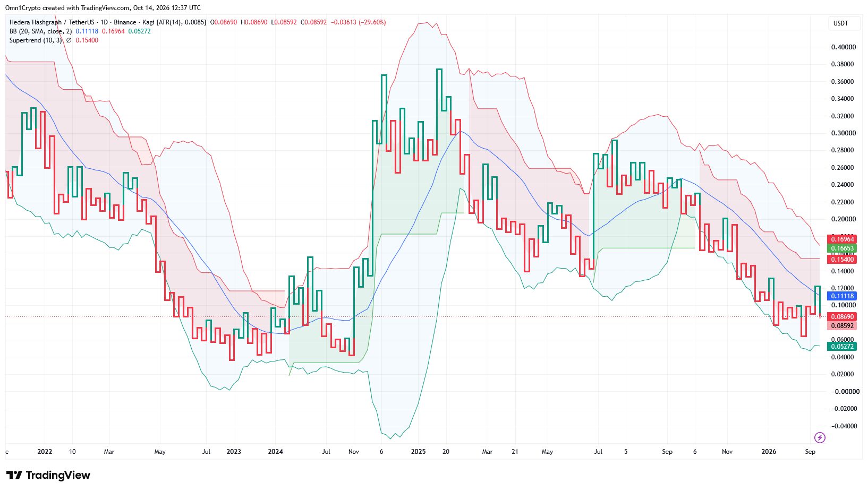Click the purple lightning bolt icon
The height and width of the screenshot is (491, 868).
820,437
